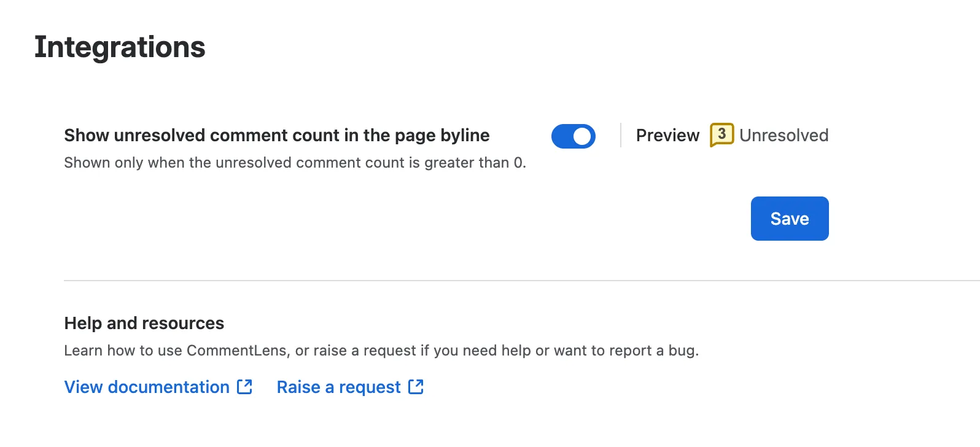Screen dimensions: 980x447
Task: Click the 'Show unresolved comment count' setting title
Action: pyautogui.click(x=277, y=135)
